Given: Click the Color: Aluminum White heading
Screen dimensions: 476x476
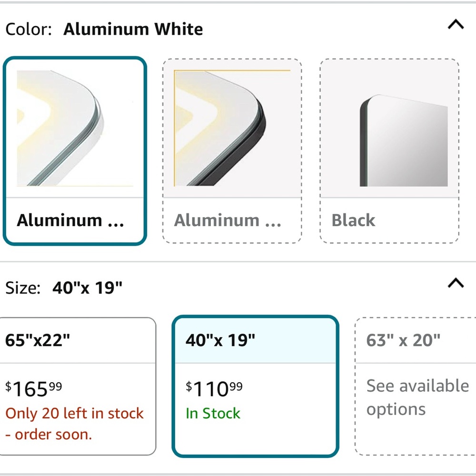Looking at the screenshot, I should point(104,29).
